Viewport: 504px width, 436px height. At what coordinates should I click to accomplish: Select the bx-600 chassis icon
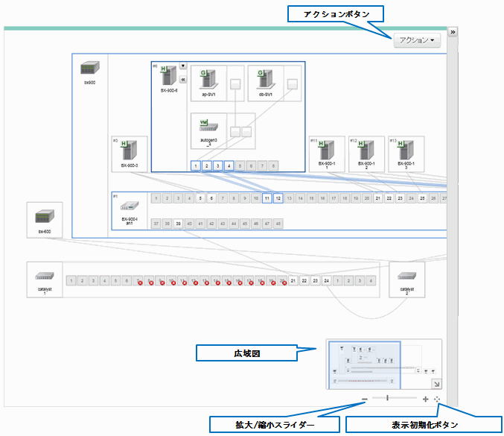point(45,217)
